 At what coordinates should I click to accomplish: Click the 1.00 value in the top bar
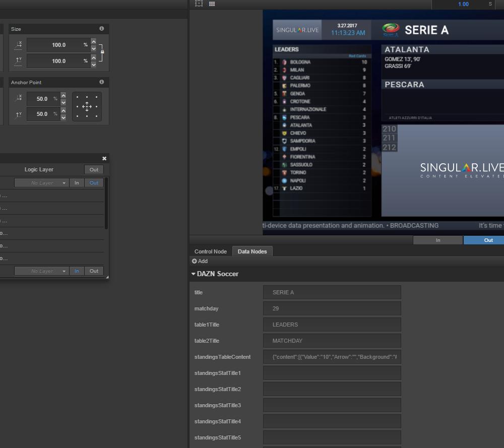(463, 4)
